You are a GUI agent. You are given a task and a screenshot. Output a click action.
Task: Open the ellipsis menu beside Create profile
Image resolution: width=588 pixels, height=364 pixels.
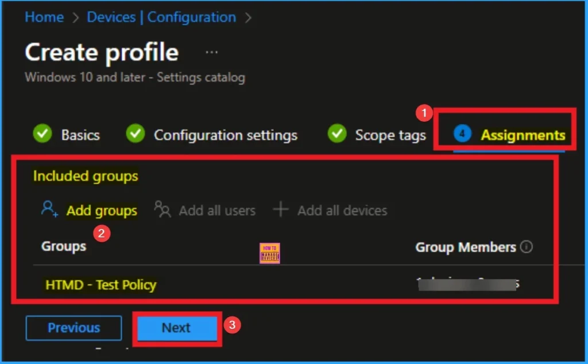211,52
